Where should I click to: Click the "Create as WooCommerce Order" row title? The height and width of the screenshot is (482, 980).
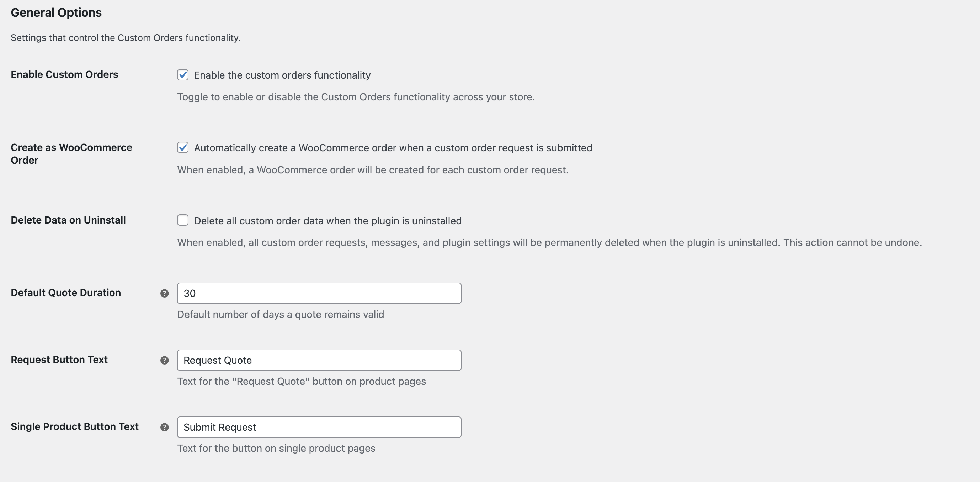pos(71,154)
